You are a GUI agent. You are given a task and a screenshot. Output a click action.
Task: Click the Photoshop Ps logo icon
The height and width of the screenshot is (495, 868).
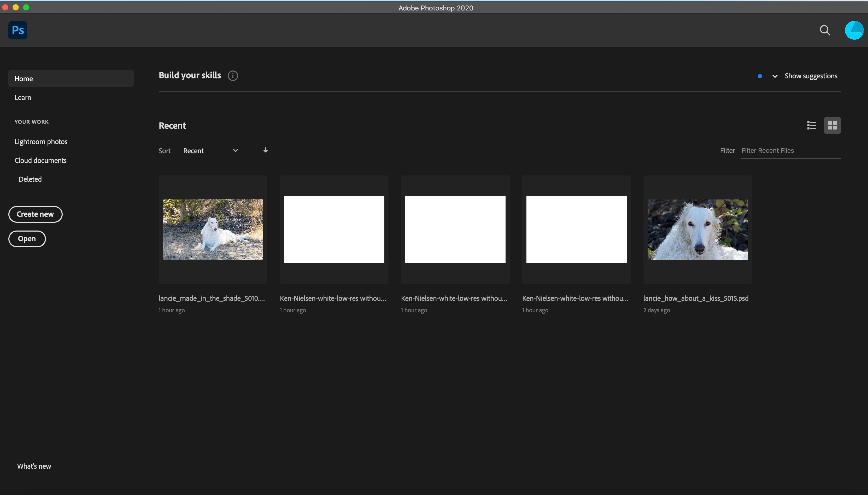pos(18,30)
